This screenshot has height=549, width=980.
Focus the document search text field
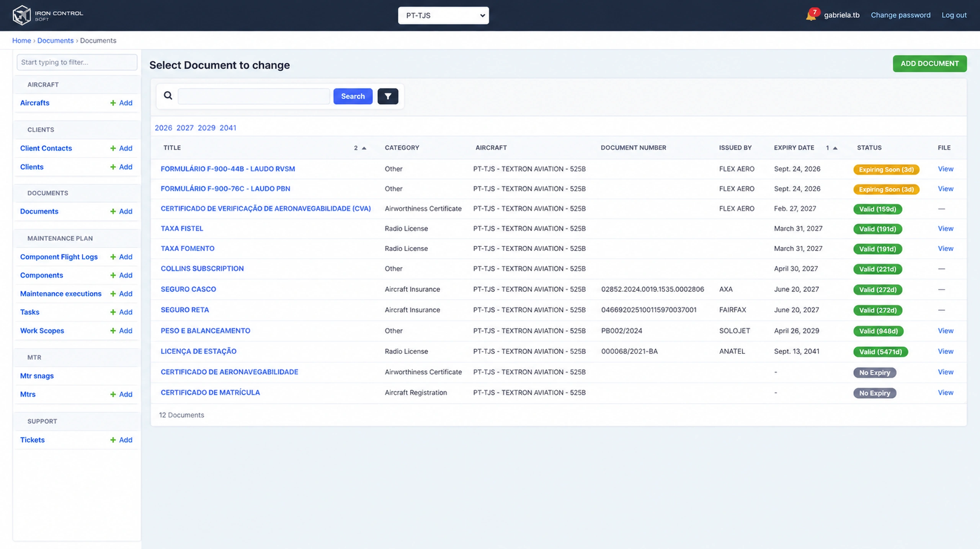pos(254,96)
